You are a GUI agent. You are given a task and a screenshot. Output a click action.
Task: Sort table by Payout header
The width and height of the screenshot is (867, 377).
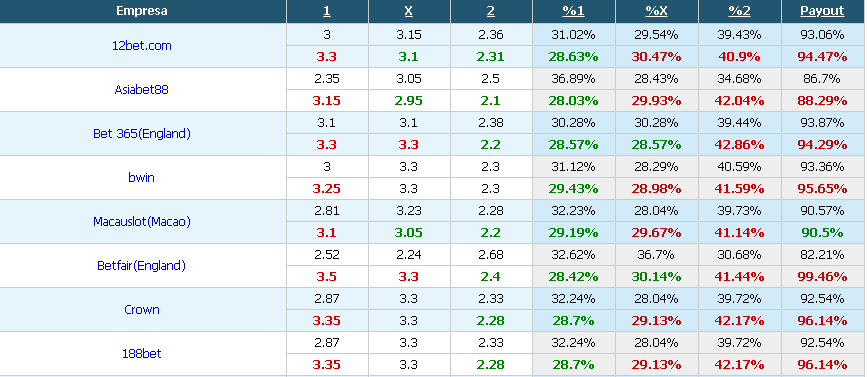(x=822, y=11)
